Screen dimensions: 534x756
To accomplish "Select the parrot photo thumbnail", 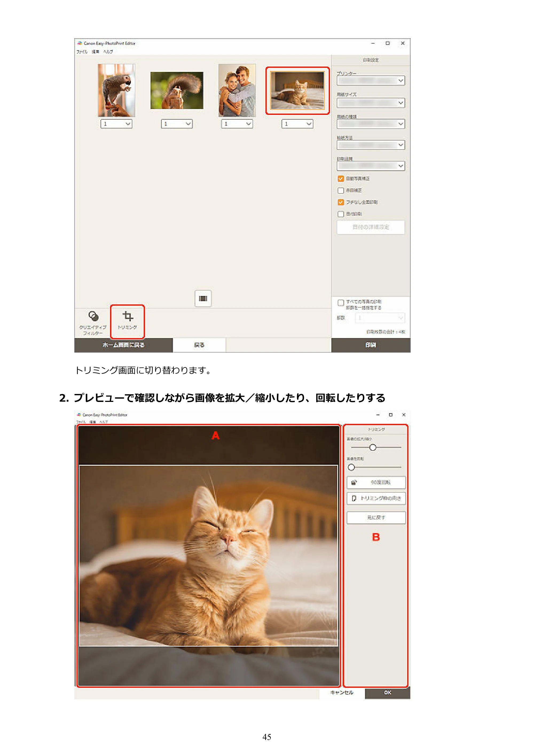I will pyautogui.click(x=116, y=90).
